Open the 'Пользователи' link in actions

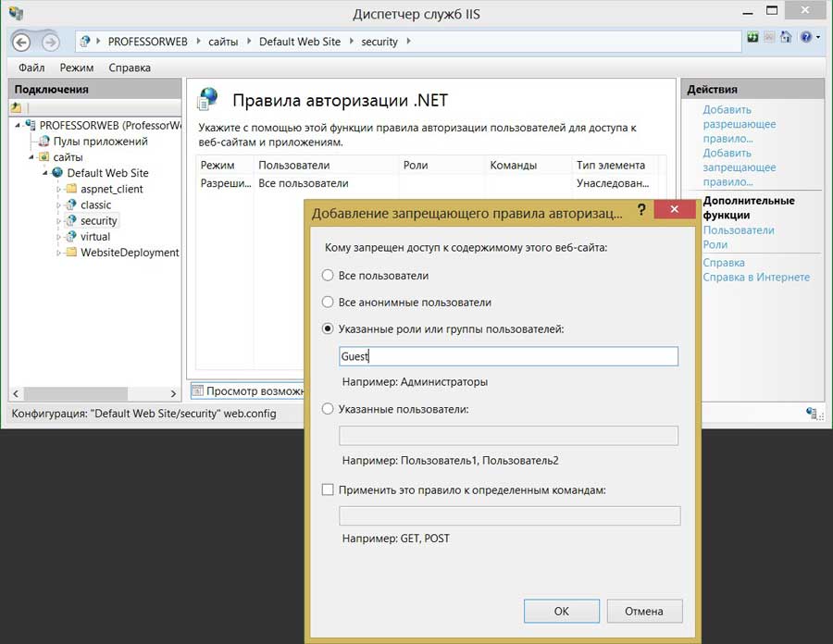click(739, 229)
